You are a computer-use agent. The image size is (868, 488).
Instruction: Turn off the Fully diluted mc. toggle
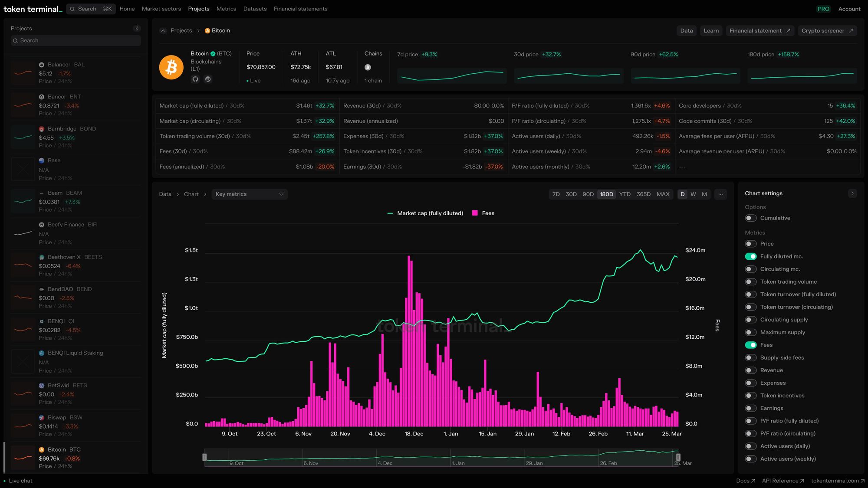[751, 256]
